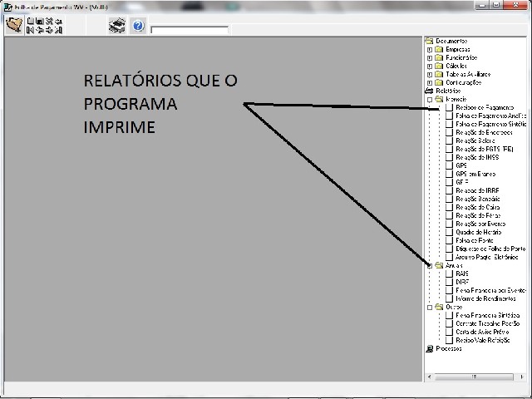Select the Recibos de Pagamento report item
The image size is (532, 399).
pos(485,107)
